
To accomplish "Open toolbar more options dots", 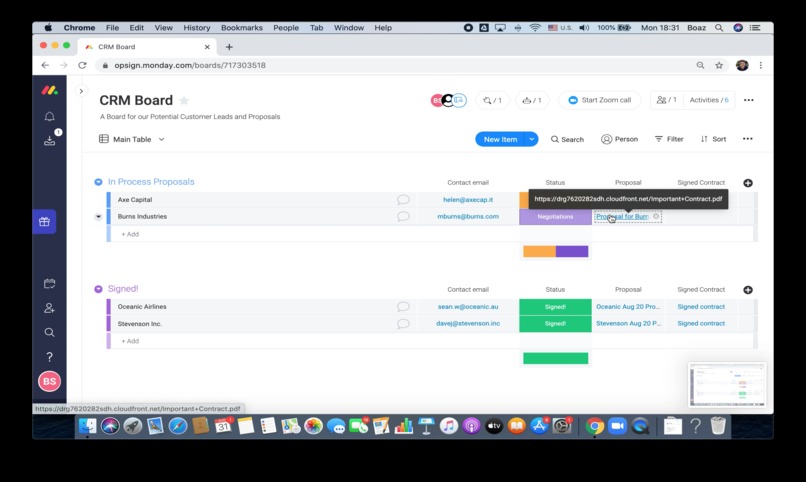I will [x=747, y=139].
